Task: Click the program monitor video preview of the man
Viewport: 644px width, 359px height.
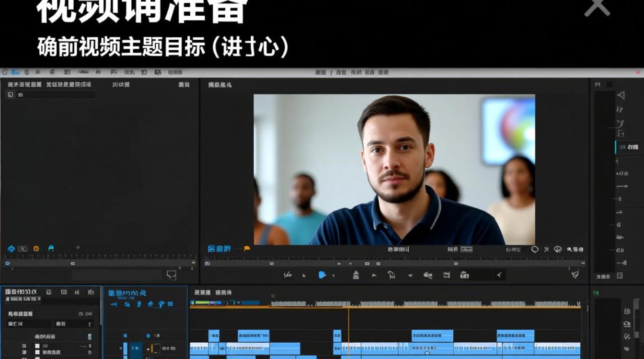Action: 394,169
